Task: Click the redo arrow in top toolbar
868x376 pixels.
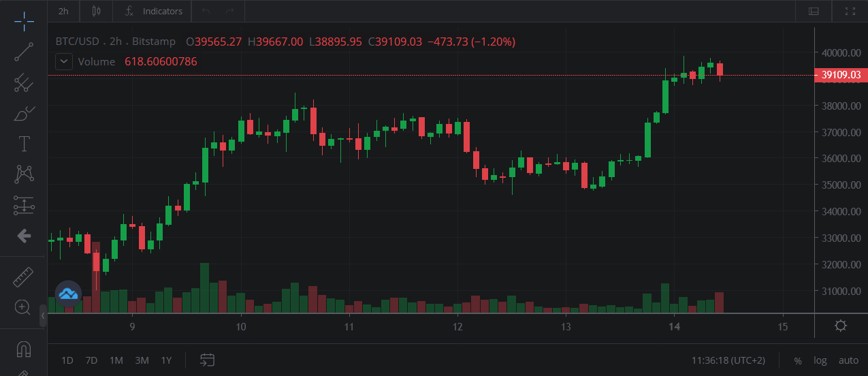Action: [x=230, y=11]
